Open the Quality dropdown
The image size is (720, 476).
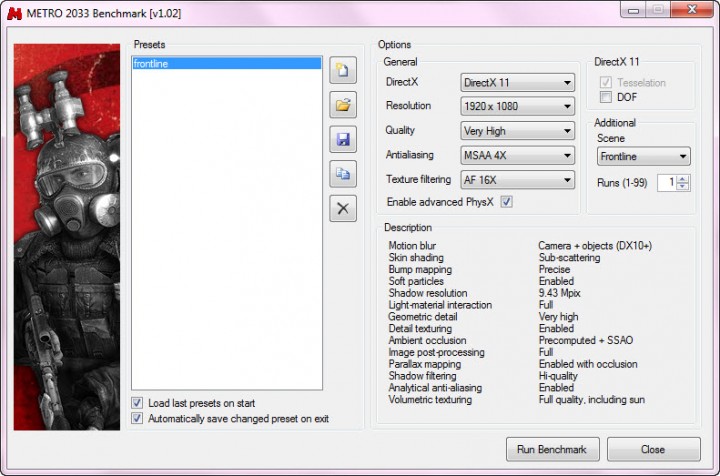[518, 131]
